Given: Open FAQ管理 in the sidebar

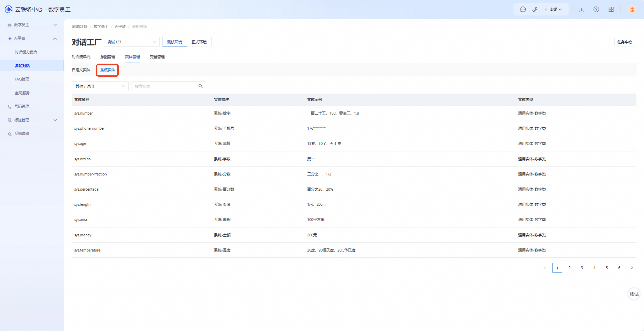Looking at the screenshot, I should pyautogui.click(x=22, y=79).
